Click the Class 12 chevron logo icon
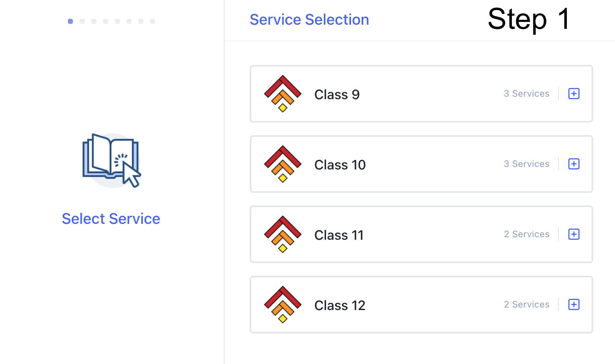Screen dimensions: 615x364 point(283,305)
